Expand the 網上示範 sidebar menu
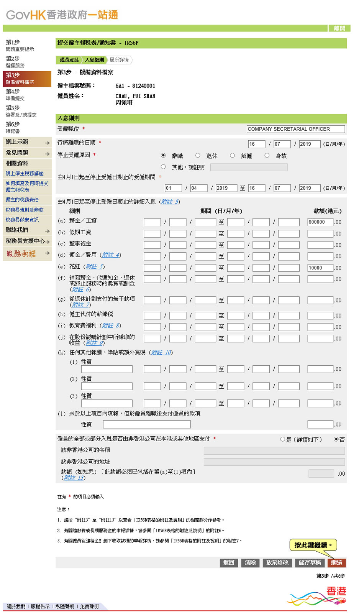 pyautogui.click(x=27, y=142)
